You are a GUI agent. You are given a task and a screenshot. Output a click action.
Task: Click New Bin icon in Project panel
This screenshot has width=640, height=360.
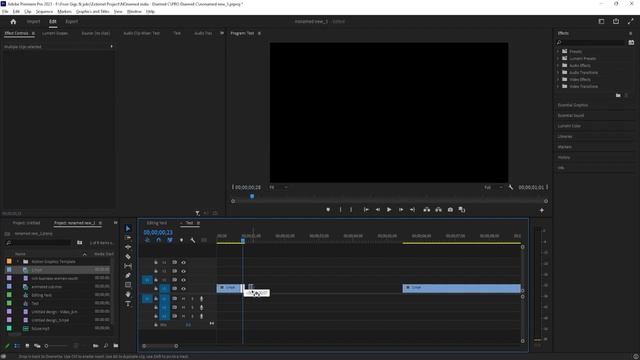click(x=116, y=346)
